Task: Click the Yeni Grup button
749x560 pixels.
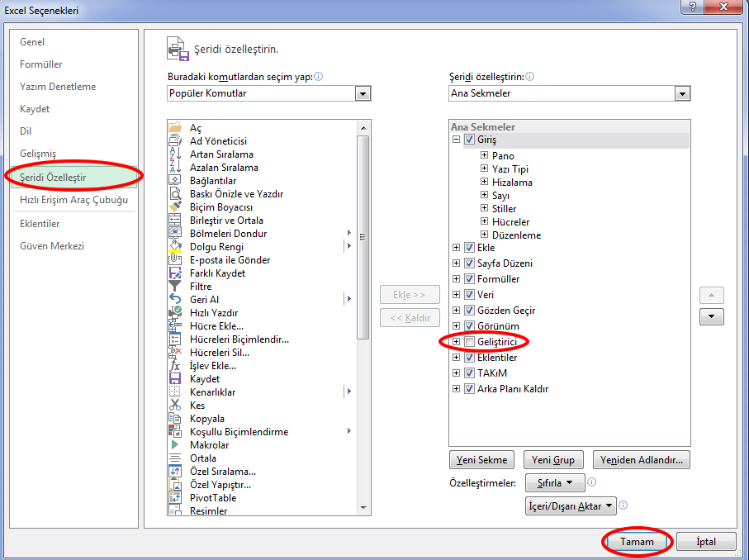Action: [553, 460]
